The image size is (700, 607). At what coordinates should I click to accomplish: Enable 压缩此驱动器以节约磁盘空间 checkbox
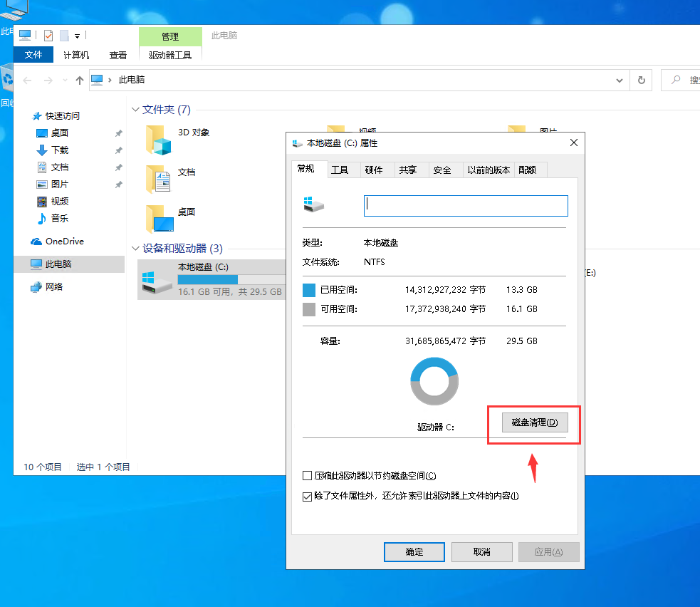[x=308, y=476]
